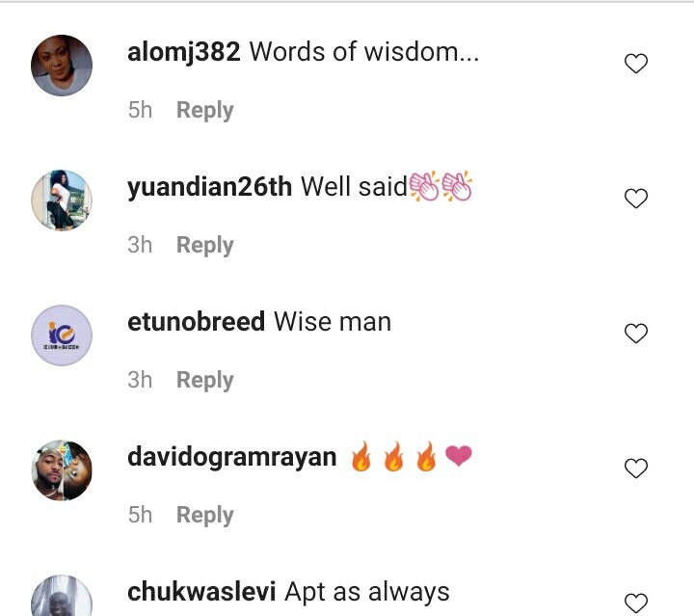Screen dimensions: 694x616
Task: Heart chukwaslevi's "Apt as always" comment
Action: pos(636,603)
